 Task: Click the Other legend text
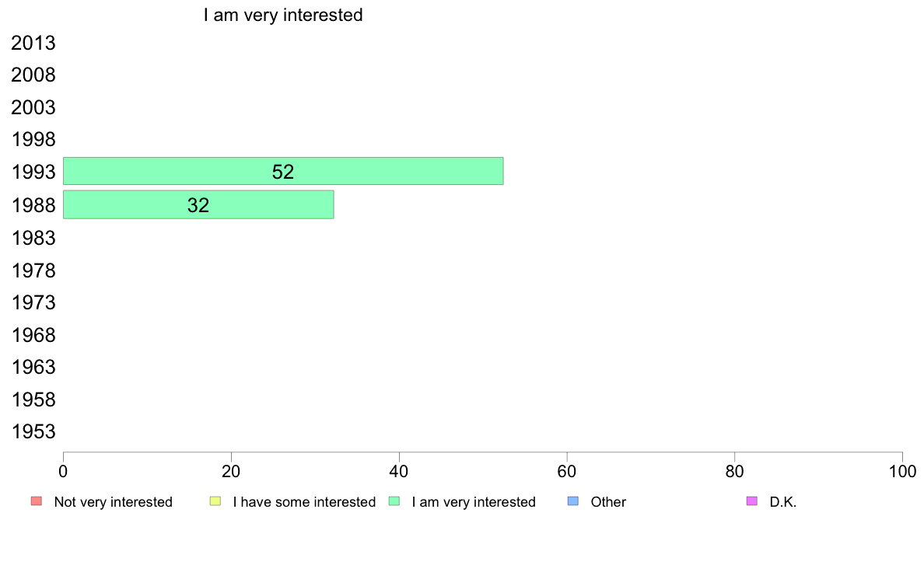click(x=608, y=502)
